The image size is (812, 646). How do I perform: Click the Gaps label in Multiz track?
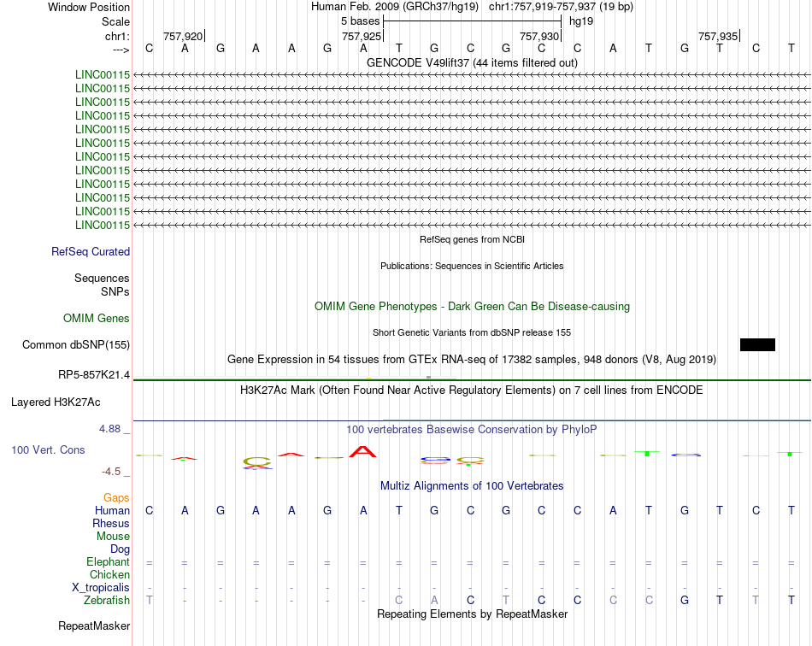click(116, 497)
